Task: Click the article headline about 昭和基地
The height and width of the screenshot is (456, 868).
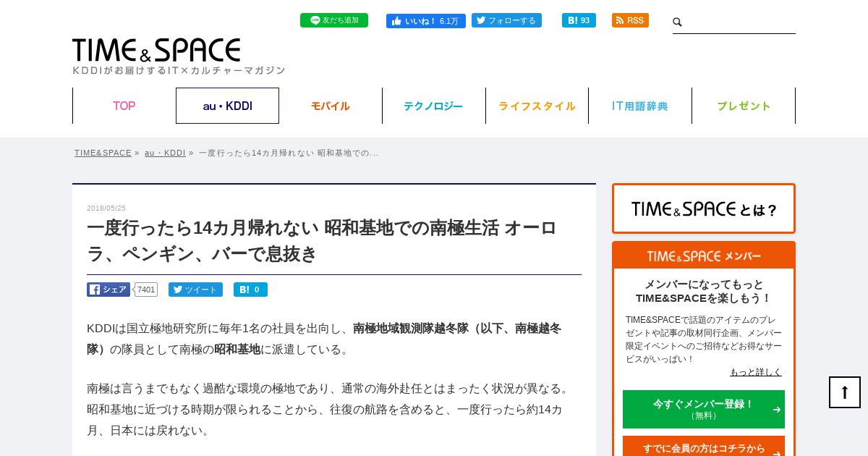Action: [x=322, y=240]
